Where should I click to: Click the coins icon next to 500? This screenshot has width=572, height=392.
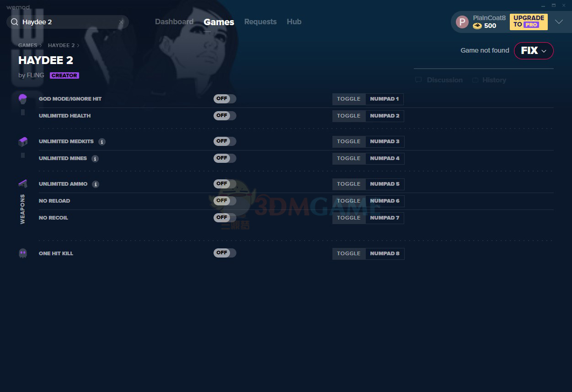pos(477,26)
